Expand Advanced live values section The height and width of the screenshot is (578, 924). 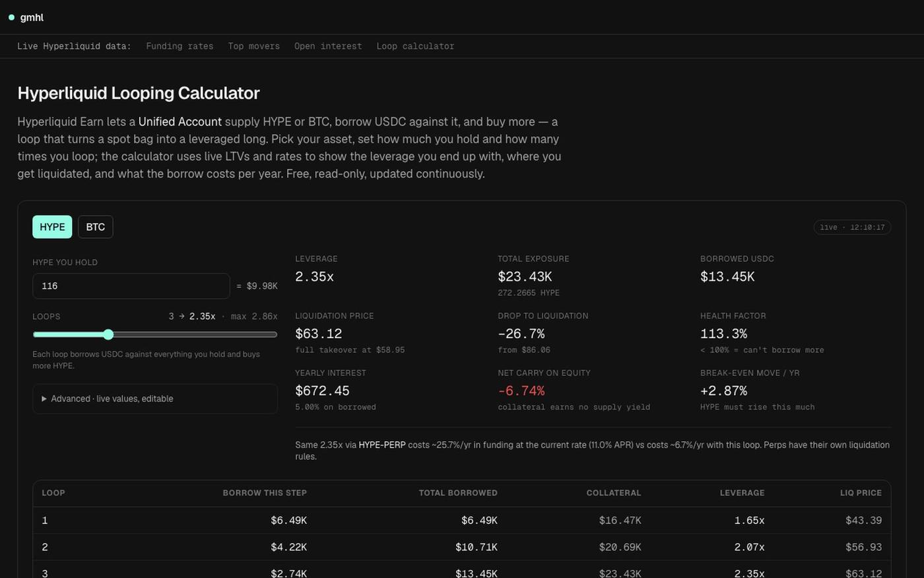click(x=155, y=399)
